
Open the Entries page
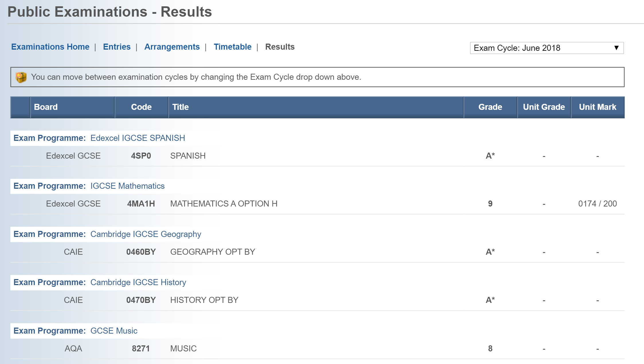coord(117,47)
